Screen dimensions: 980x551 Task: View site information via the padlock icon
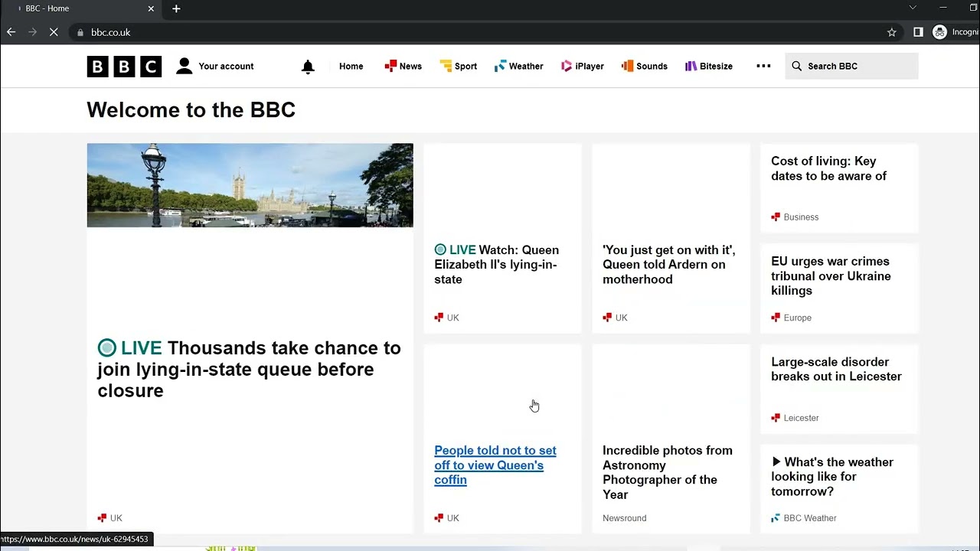80,32
